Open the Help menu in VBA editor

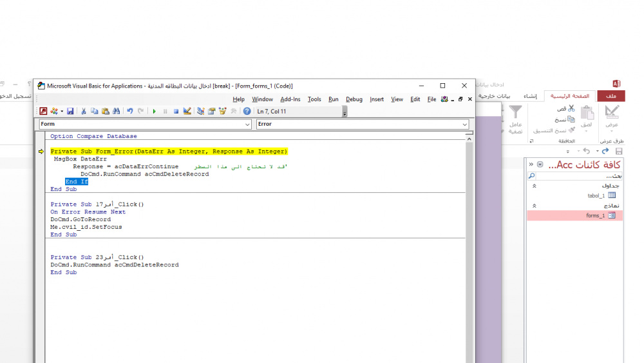coord(238,99)
